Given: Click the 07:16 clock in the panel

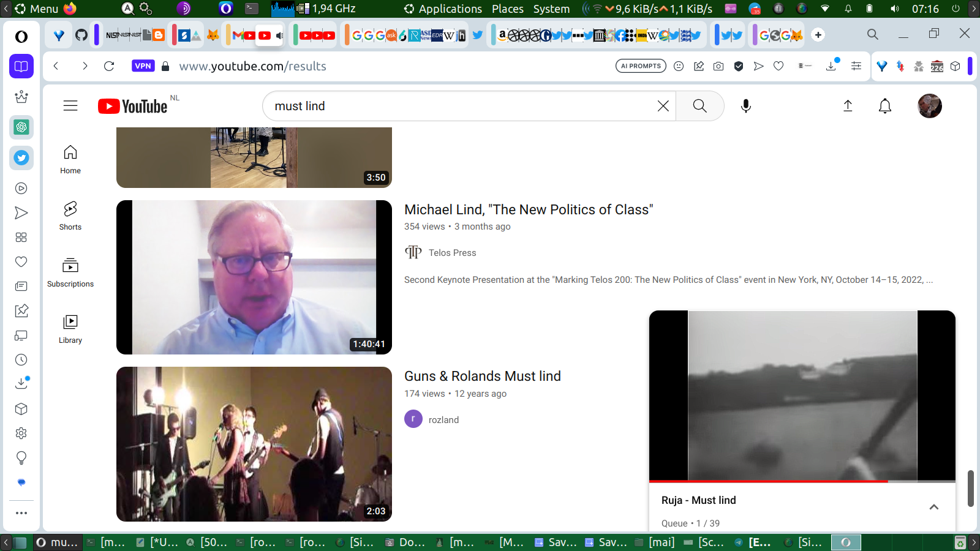Looking at the screenshot, I should coord(925,9).
